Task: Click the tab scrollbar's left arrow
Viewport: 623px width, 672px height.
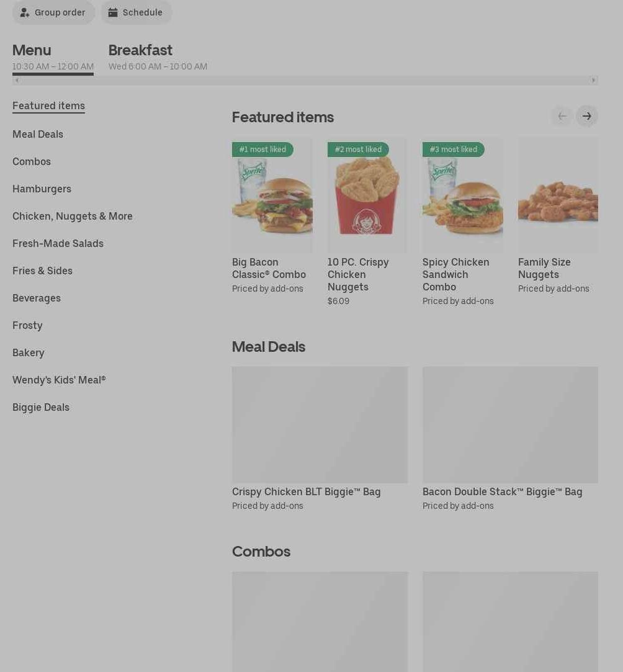Action: coord(17,80)
